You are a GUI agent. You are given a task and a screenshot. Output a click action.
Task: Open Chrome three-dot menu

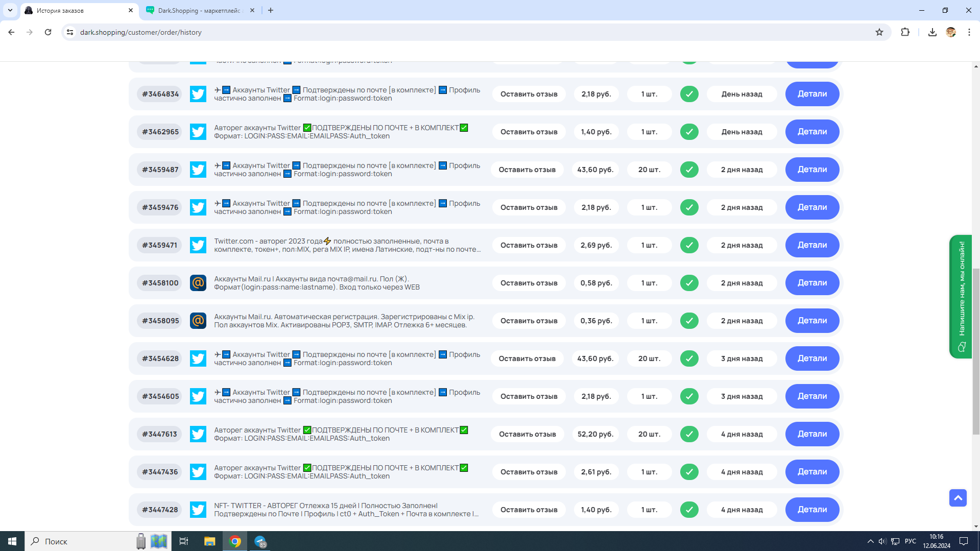click(969, 32)
